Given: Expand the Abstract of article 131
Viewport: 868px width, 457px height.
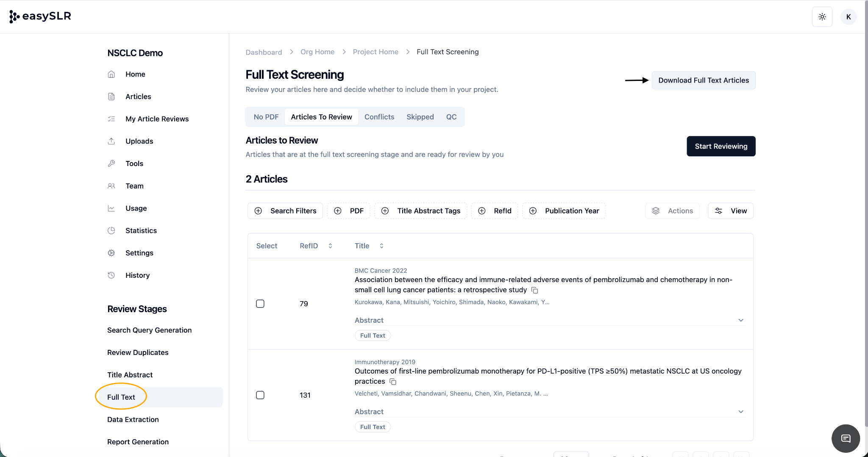Looking at the screenshot, I should 740,412.
